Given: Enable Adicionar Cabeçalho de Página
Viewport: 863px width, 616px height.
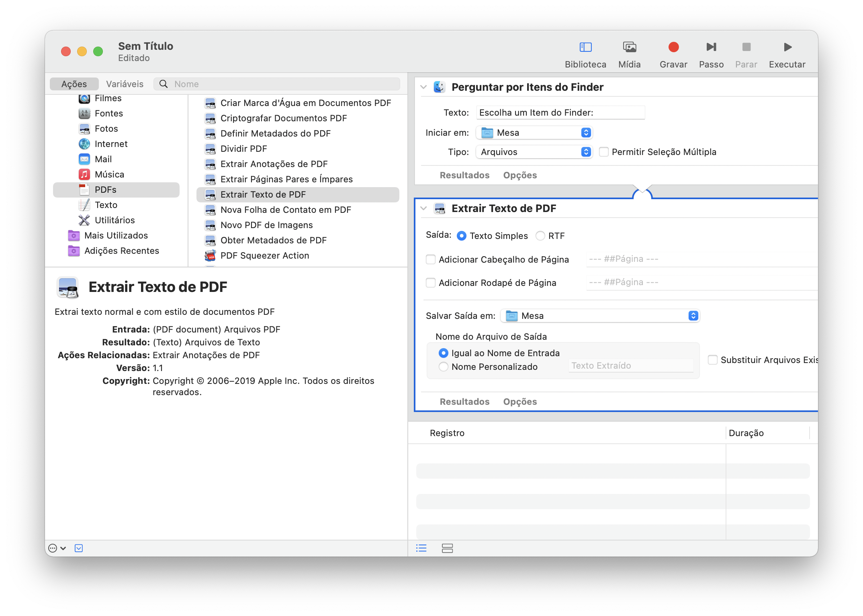Looking at the screenshot, I should [431, 259].
